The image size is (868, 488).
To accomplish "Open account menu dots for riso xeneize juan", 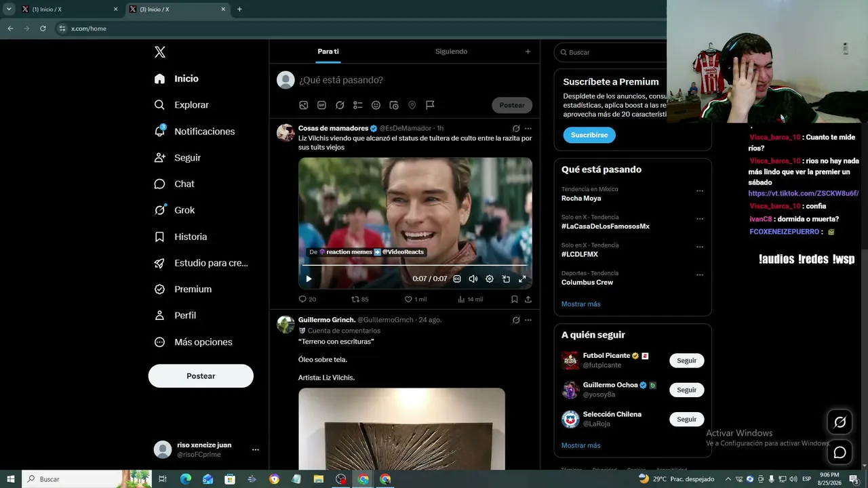I will [x=256, y=449].
